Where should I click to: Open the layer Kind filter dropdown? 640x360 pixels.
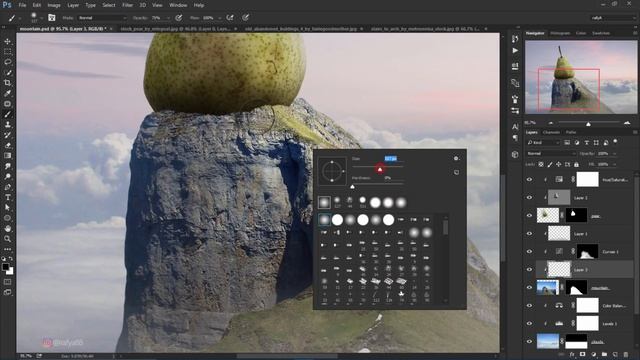(543, 142)
